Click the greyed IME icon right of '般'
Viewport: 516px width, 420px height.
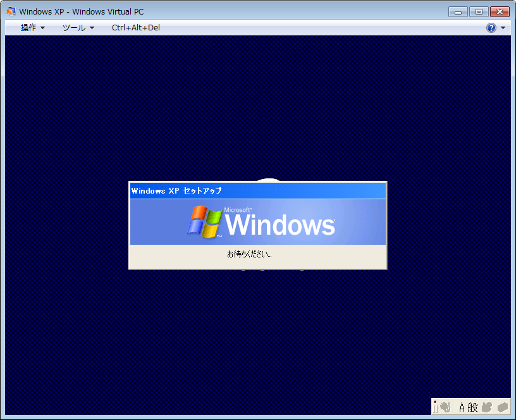coord(487,407)
